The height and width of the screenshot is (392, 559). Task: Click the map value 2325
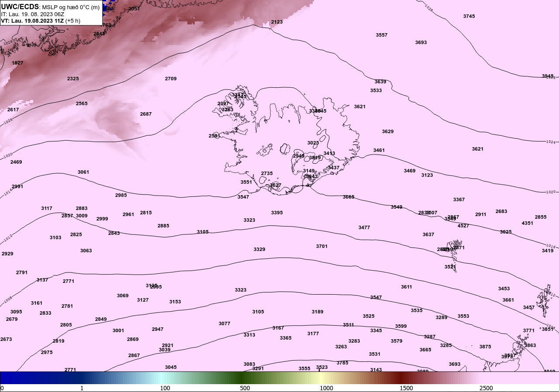pyautogui.click(x=73, y=79)
